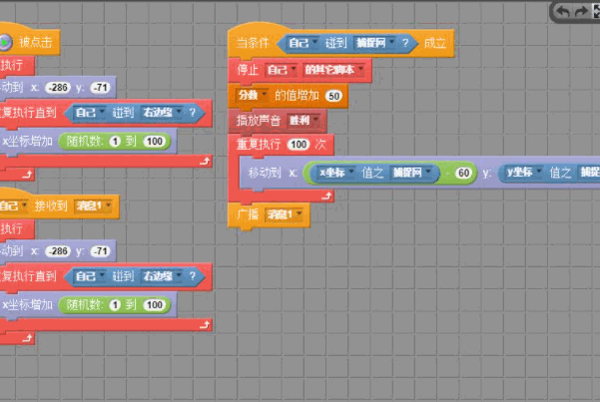This screenshot has width=600, height=402.
Task: Click loop arrow of first 重复执行直到 block
Action: 205,161
